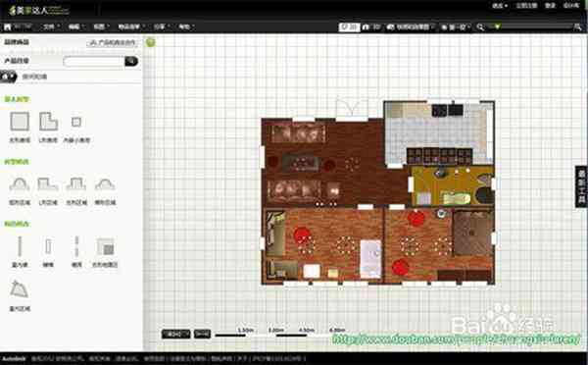
Task: Click inside the product search field
Action: (94, 61)
